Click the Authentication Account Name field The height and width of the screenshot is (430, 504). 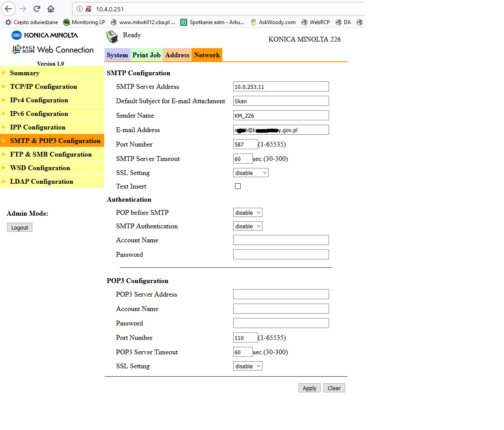tap(281, 240)
